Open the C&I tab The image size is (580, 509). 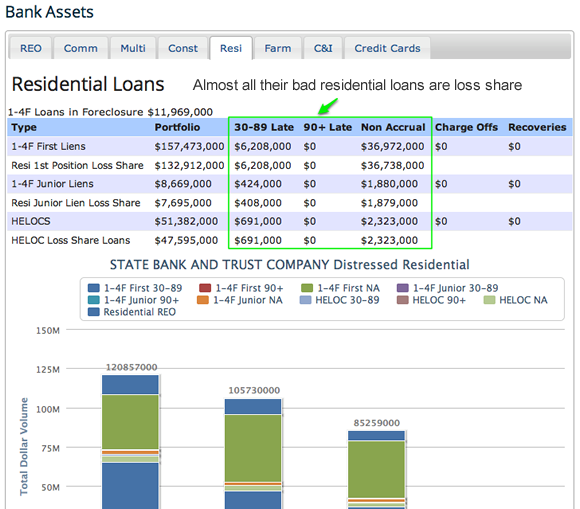click(323, 48)
